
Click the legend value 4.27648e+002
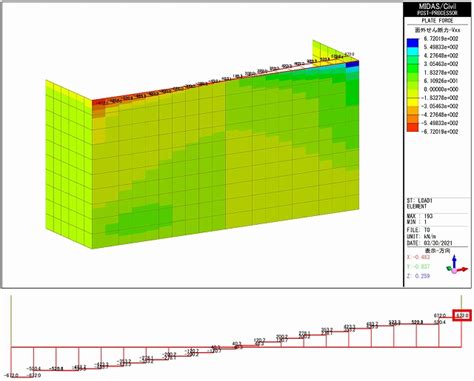pyautogui.click(x=441, y=55)
